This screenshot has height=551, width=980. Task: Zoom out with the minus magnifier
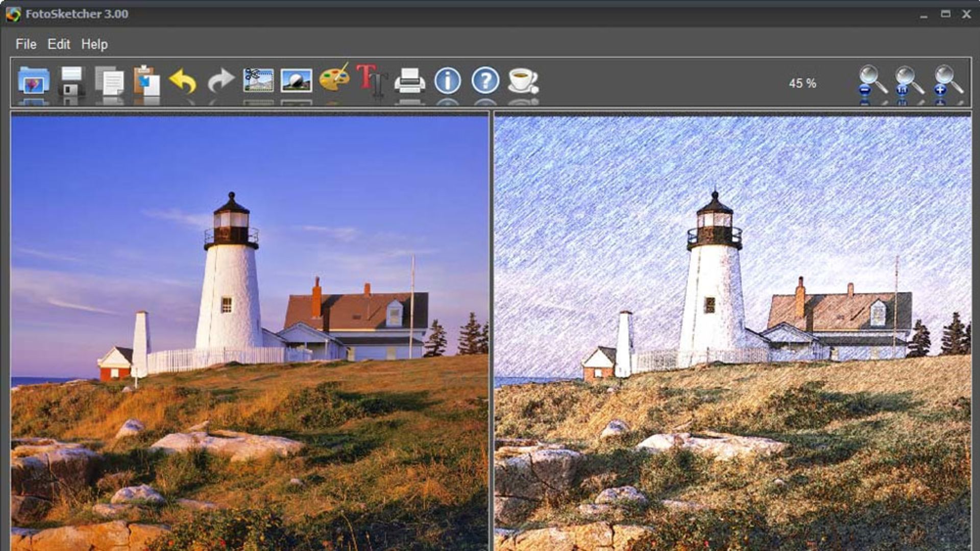coord(873,80)
